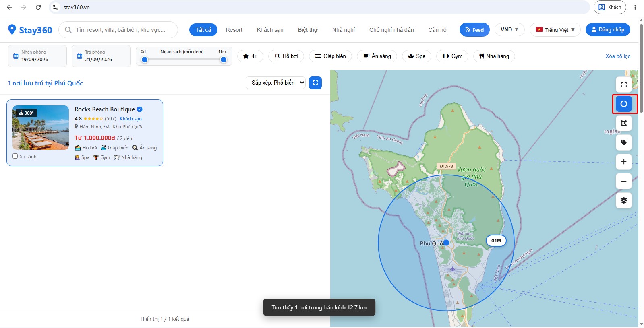Image resolution: width=644 pixels, height=328 pixels.
Task: Zoom in on the map
Action: (x=624, y=162)
